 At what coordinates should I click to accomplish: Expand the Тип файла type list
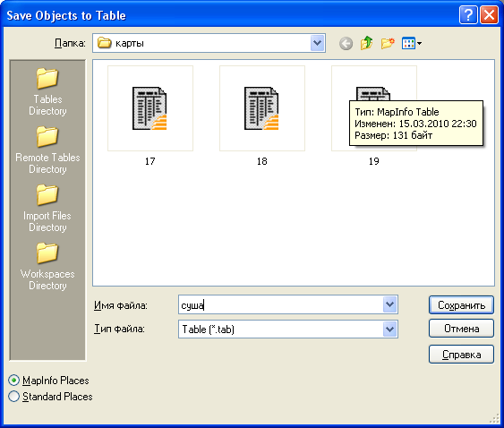pyautogui.click(x=390, y=329)
